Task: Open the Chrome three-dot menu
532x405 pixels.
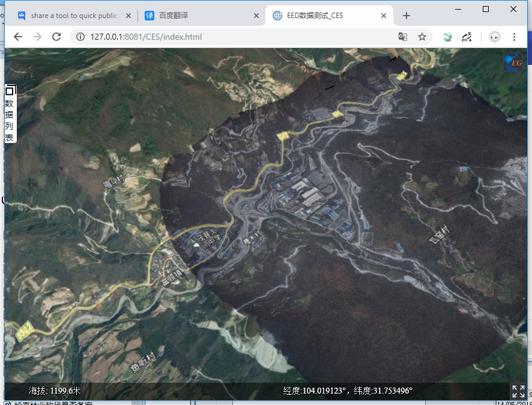Action: (x=514, y=37)
